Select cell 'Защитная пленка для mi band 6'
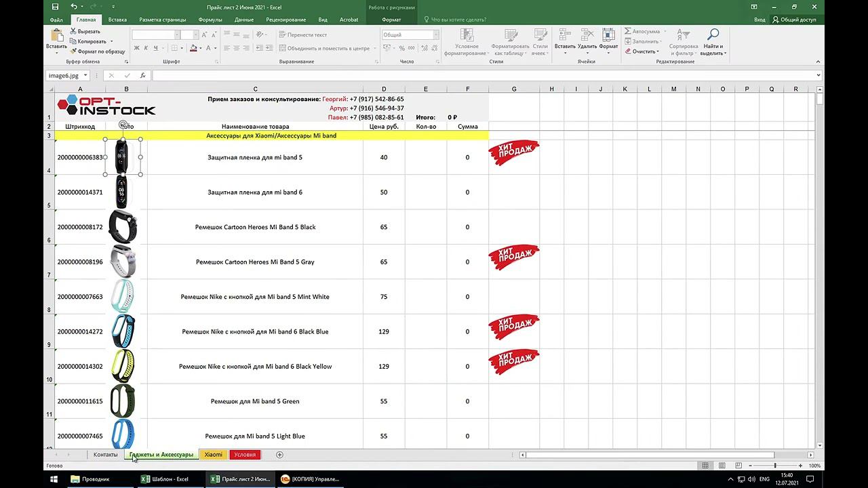 pos(255,192)
